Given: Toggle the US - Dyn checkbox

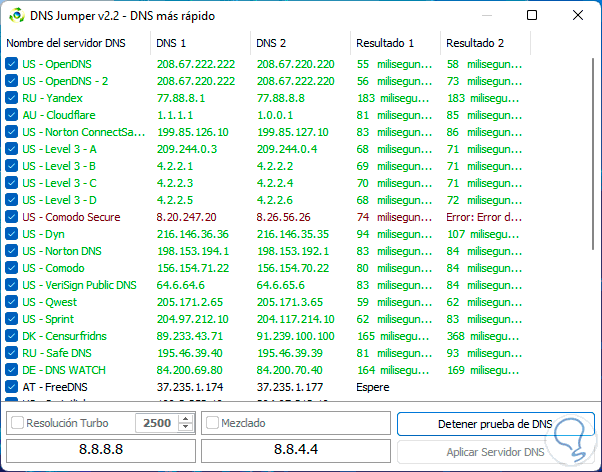Looking at the screenshot, I should (x=12, y=234).
